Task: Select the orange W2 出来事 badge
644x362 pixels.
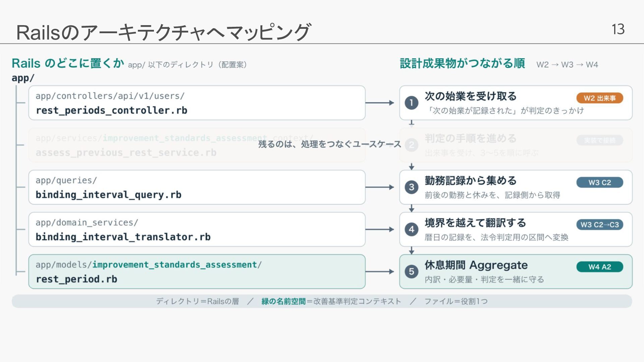Action: (x=600, y=98)
